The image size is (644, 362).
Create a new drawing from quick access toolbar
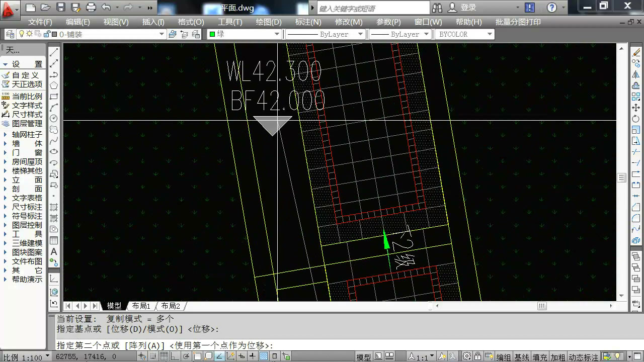[x=30, y=8]
